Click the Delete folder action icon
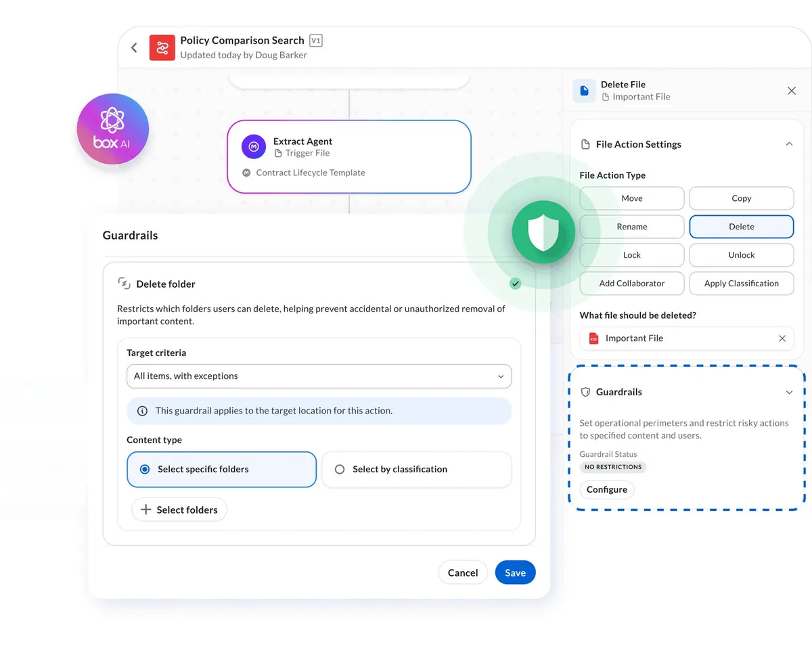 click(x=124, y=284)
